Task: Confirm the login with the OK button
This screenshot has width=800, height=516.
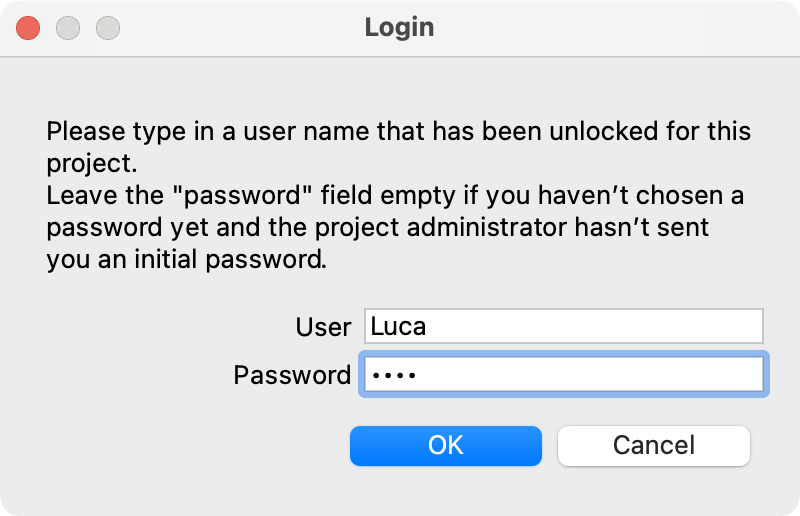Action: pyautogui.click(x=445, y=445)
